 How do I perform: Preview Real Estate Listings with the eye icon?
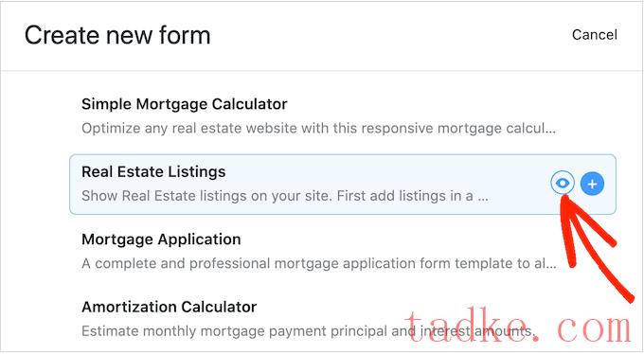point(563,184)
